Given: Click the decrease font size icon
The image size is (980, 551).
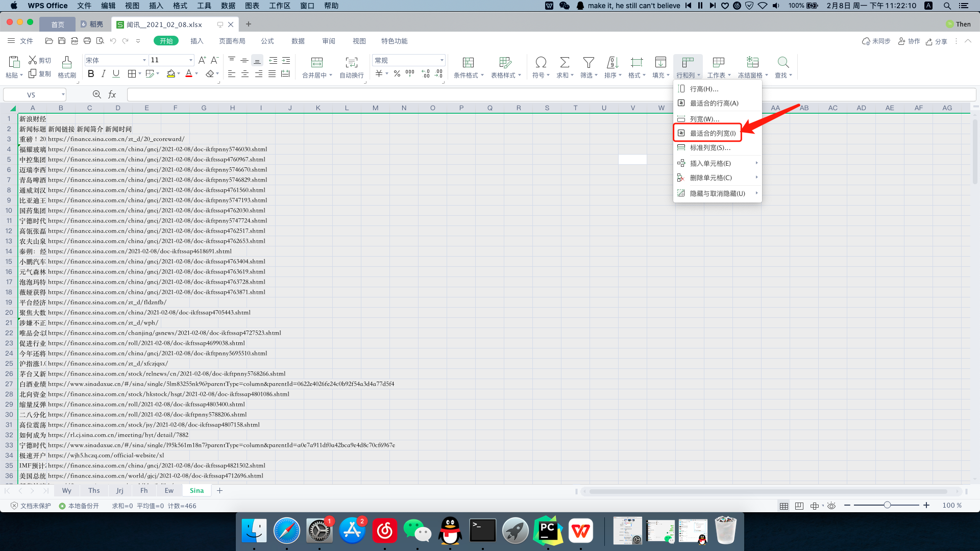Looking at the screenshot, I should [215, 60].
